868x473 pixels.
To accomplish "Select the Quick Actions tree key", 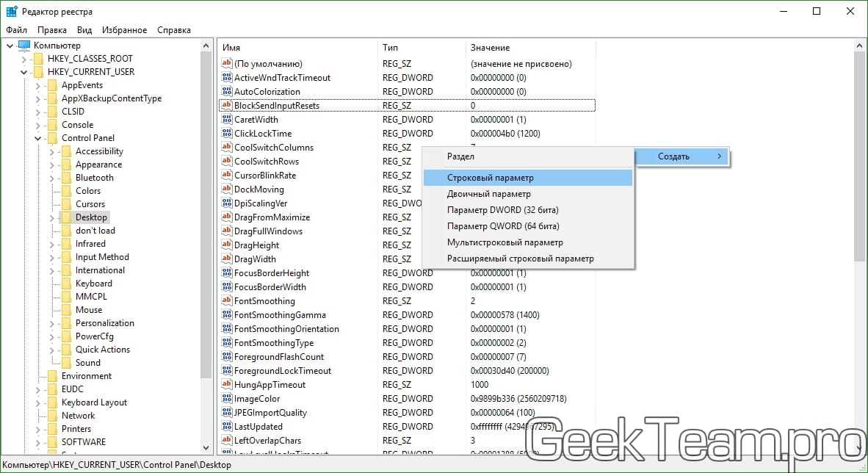I will click(x=102, y=350).
